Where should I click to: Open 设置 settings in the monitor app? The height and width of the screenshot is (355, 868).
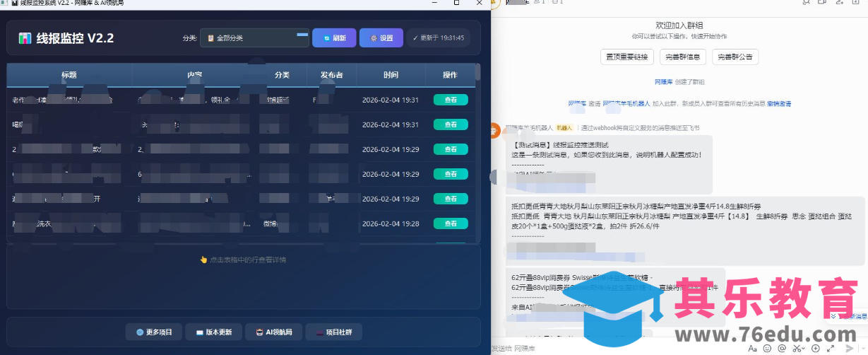coord(381,37)
